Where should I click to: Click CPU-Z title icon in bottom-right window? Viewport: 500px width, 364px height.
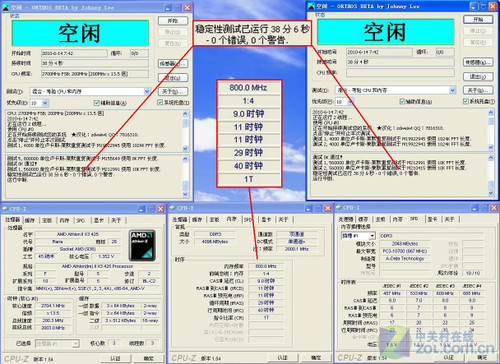pos(339,207)
